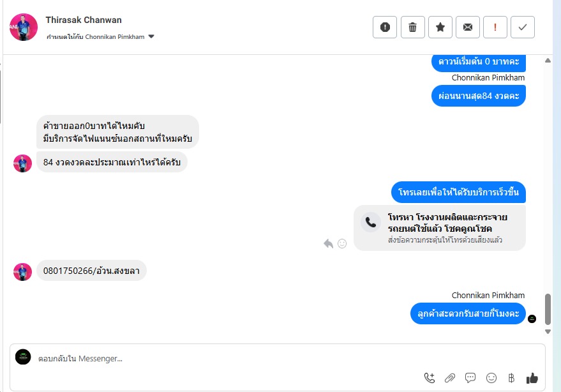Image resolution: width=561 pixels, height=392 pixels.
Task: Flag conversation as priority with red exclamation
Action: click(x=495, y=27)
